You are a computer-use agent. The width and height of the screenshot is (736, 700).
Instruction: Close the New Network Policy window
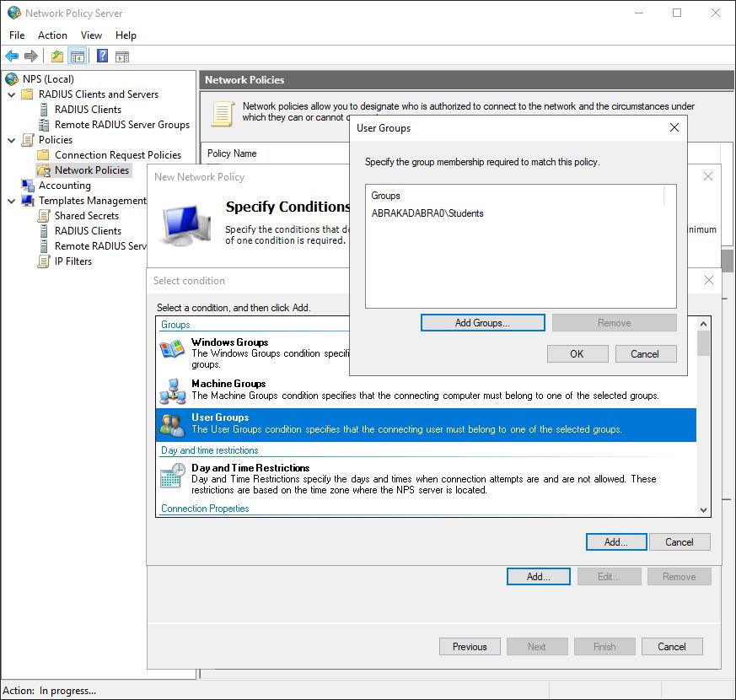click(x=708, y=176)
